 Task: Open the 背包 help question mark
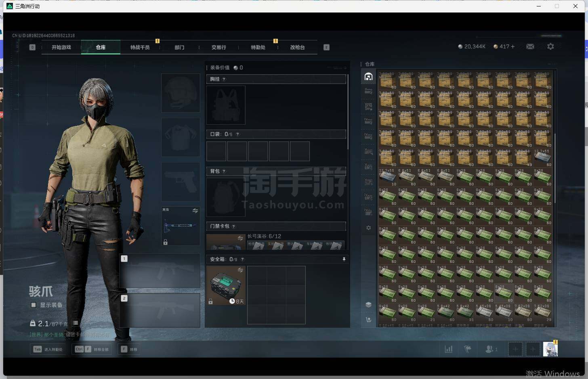pyautogui.click(x=224, y=171)
